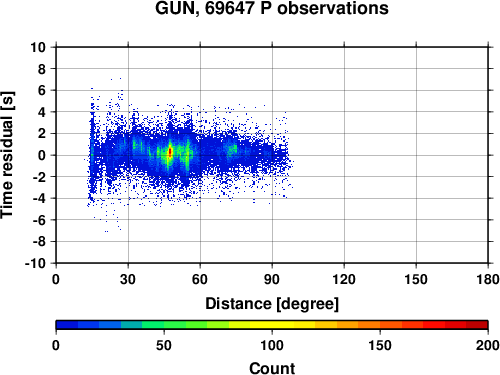This screenshot has width=500, height=375.
Task: Click the colorbar tick label 200
Action: pos(488,345)
